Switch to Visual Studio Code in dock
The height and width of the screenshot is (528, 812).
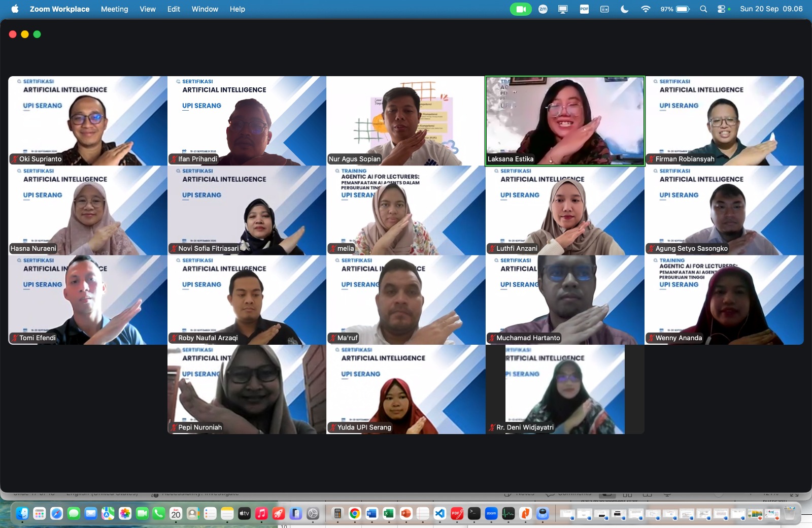(440, 514)
